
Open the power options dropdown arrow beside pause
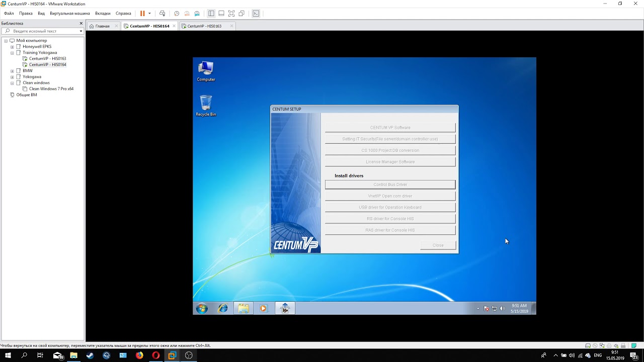149,14
